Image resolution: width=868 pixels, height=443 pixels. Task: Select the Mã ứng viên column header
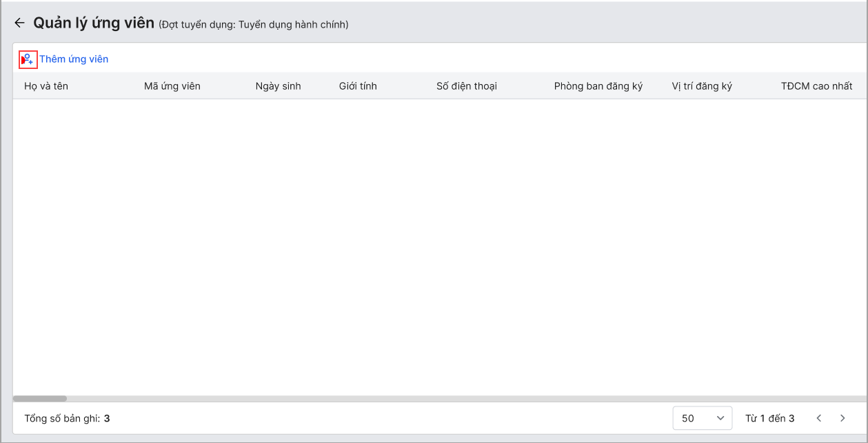pyautogui.click(x=172, y=86)
